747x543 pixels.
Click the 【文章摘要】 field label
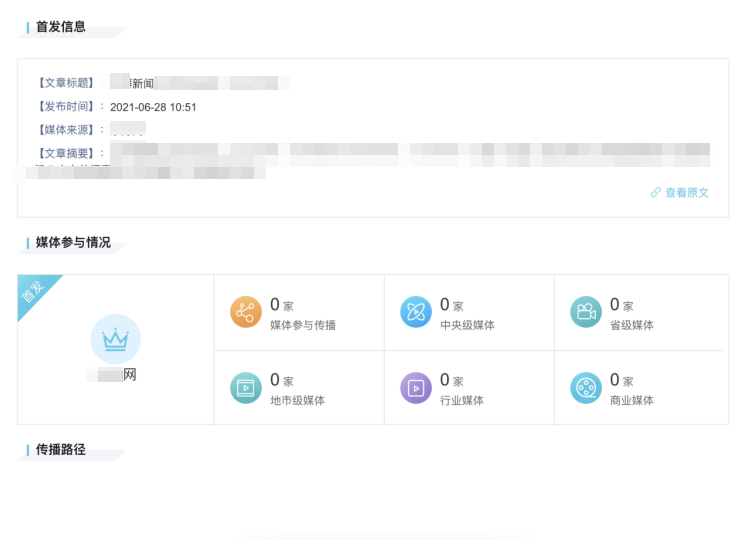coord(65,153)
